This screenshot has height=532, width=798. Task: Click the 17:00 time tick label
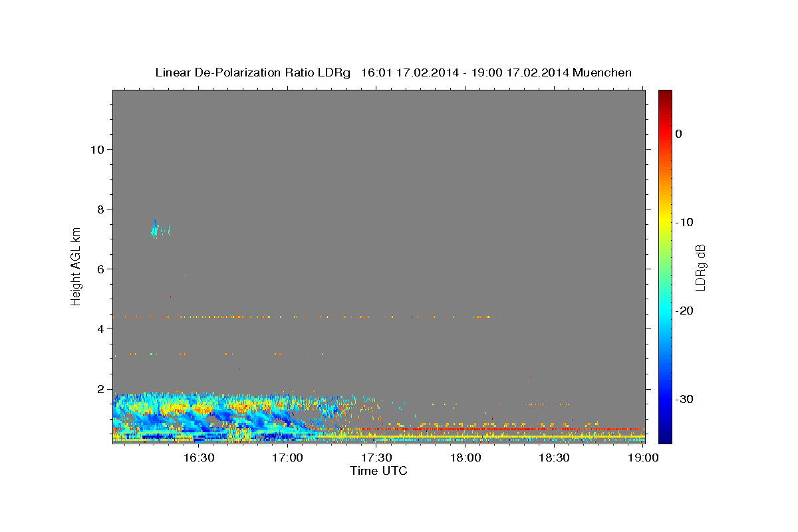pos(287,458)
